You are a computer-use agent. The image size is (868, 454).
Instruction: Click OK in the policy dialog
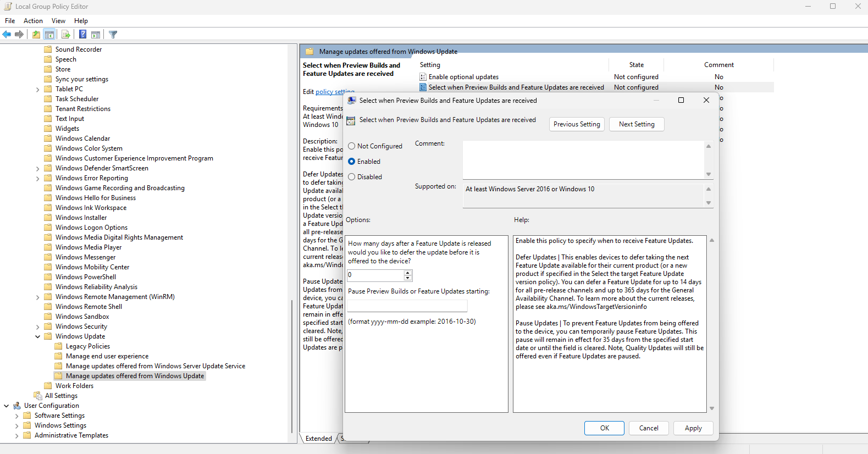pyautogui.click(x=605, y=428)
